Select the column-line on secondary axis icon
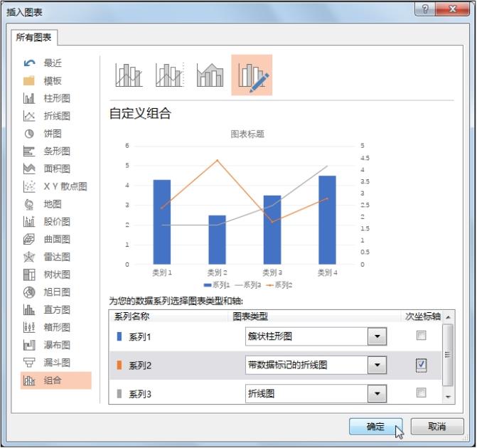The height and width of the screenshot is (448, 477). 170,75
